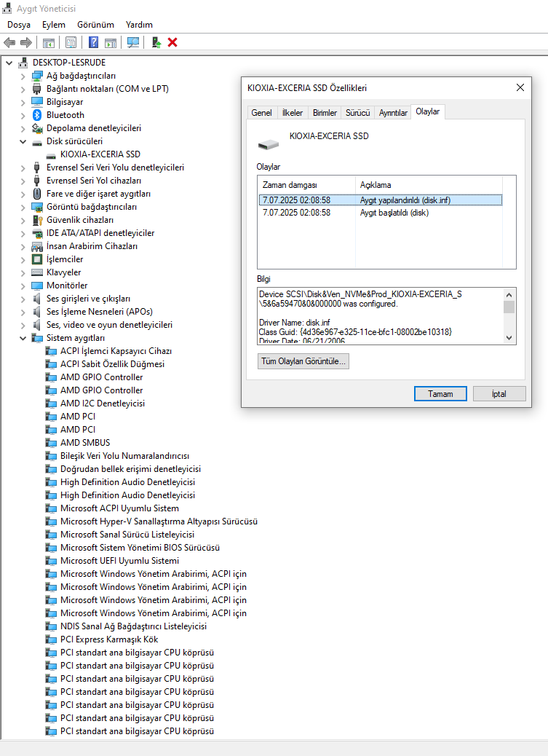
Task: Click the Ses girişleri ve çıkışları speaker icon
Action: [37, 299]
